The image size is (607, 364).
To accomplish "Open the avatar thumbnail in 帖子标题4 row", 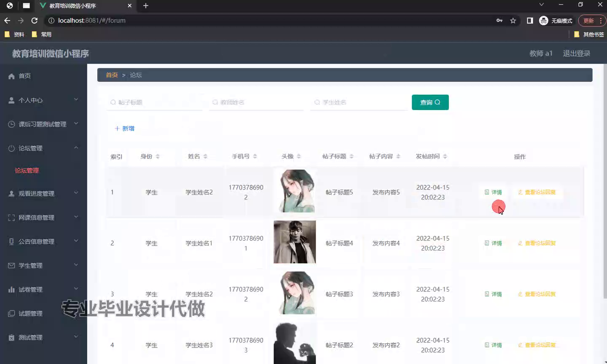I will pos(295,242).
